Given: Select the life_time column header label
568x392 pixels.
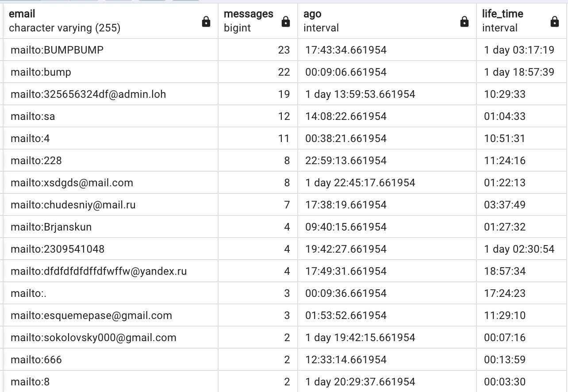Looking at the screenshot, I should [x=503, y=14].
